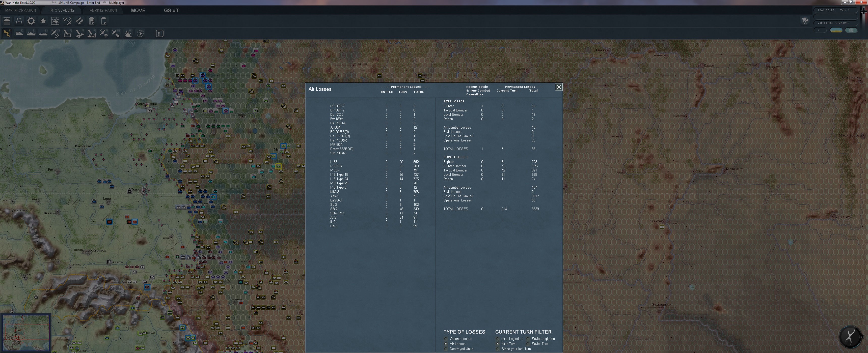Viewport: 868px width, 353px height.
Task: Select the F9 air transport mode icon
Action: (104, 33)
